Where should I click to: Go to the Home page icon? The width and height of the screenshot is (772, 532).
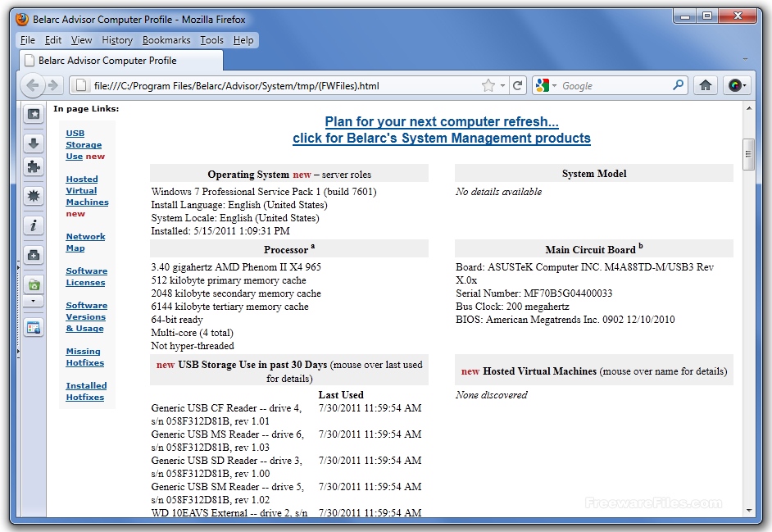(706, 86)
